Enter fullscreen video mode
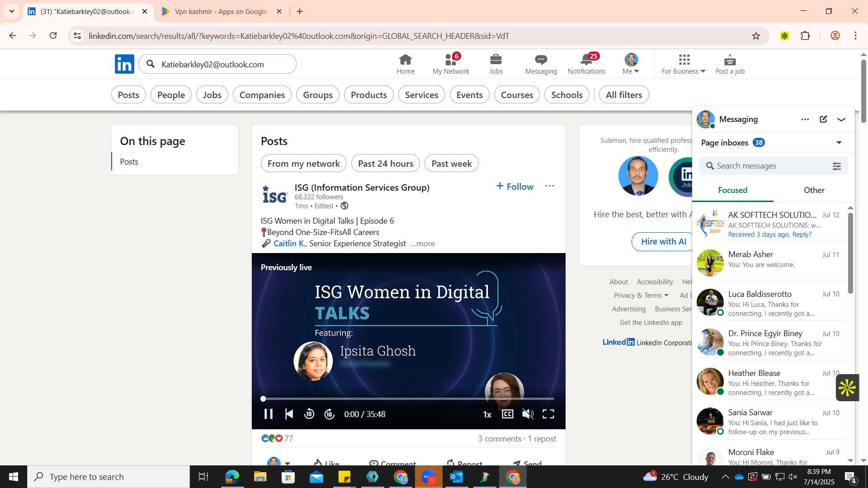 tap(548, 414)
